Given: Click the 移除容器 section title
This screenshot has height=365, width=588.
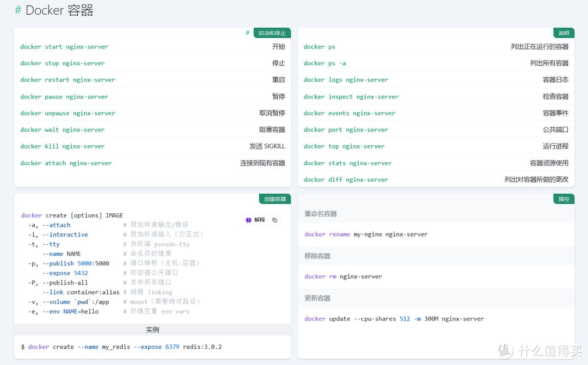Looking at the screenshot, I should tap(317, 256).
